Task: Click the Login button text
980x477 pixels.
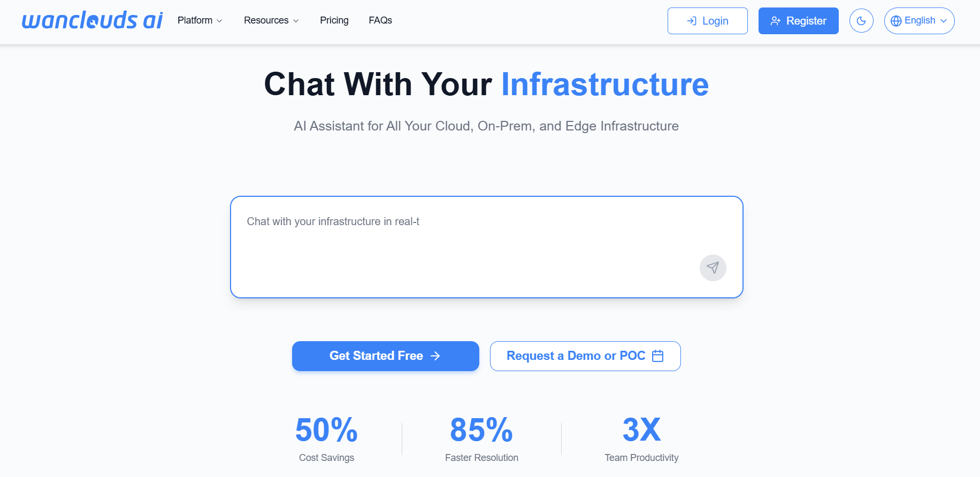Action: (715, 21)
